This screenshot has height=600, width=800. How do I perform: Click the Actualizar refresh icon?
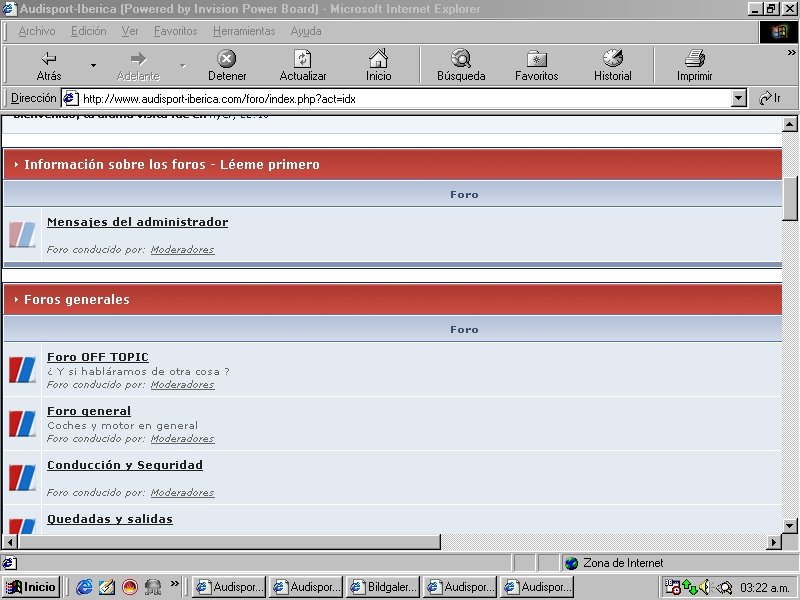pyautogui.click(x=303, y=59)
